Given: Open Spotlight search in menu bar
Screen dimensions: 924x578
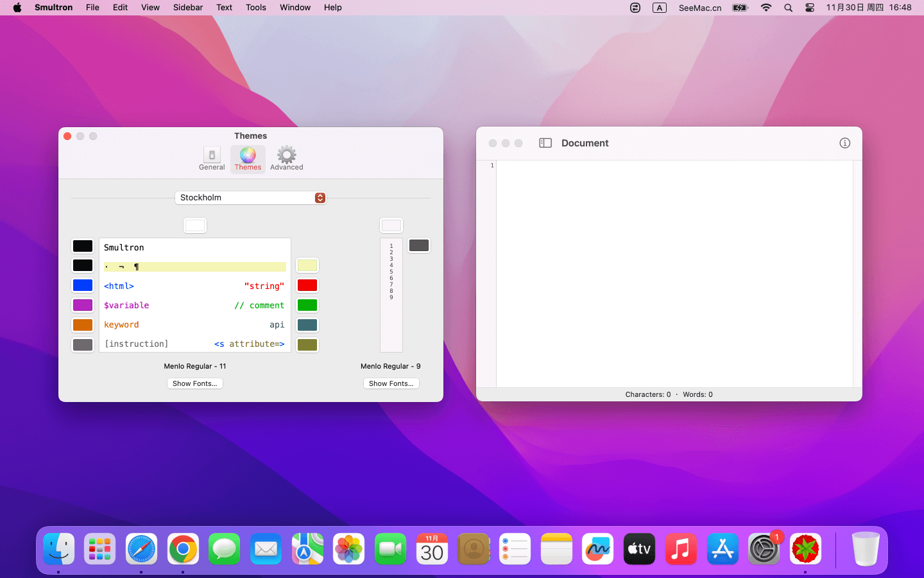Looking at the screenshot, I should (788, 8).
